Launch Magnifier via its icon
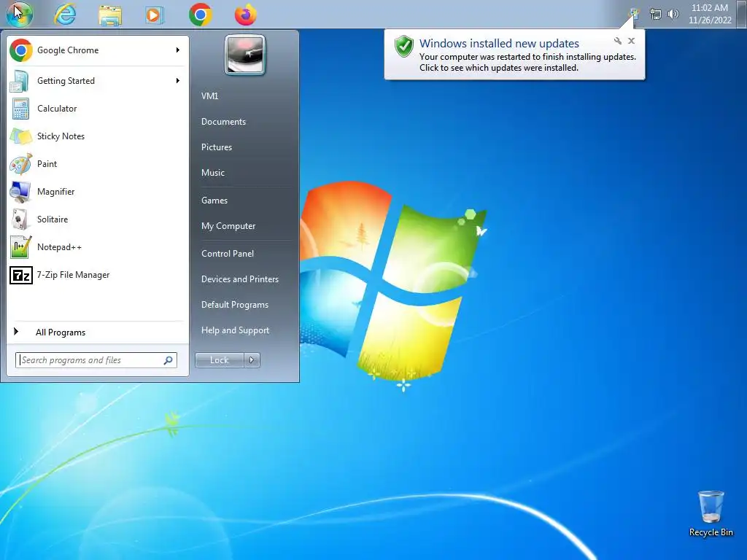This screenshot has width=747, height=560. [x=20, y=192]
